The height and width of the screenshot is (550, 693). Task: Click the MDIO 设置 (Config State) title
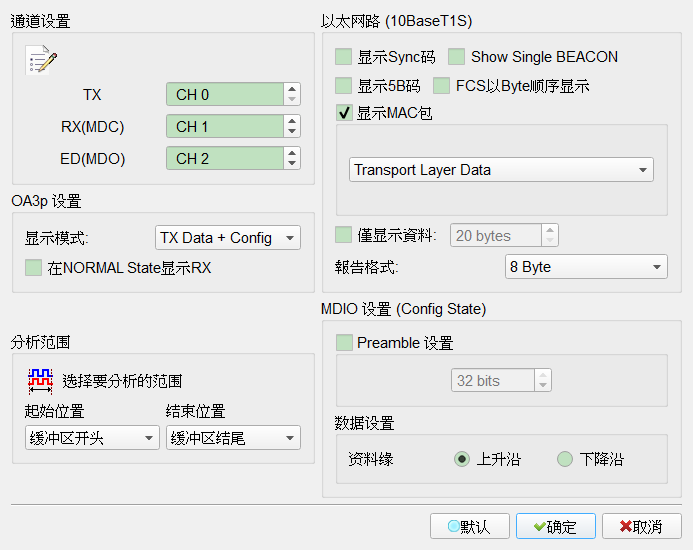[404, 309]
